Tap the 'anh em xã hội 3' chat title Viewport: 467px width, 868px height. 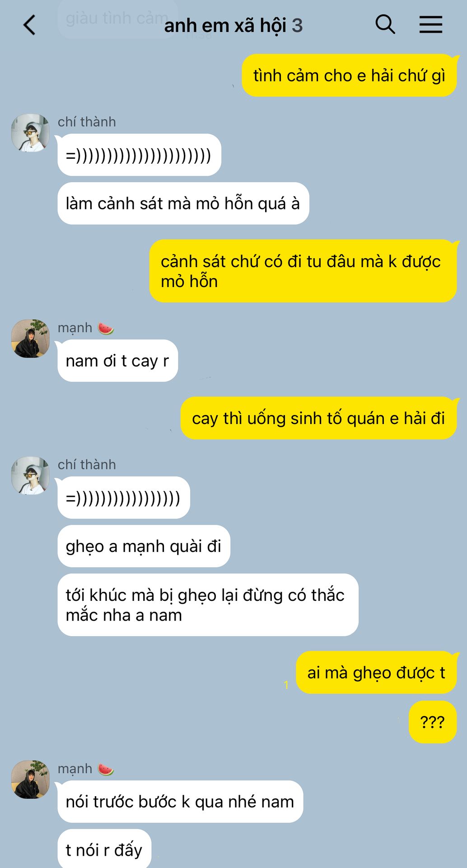(x=233, y=26)
